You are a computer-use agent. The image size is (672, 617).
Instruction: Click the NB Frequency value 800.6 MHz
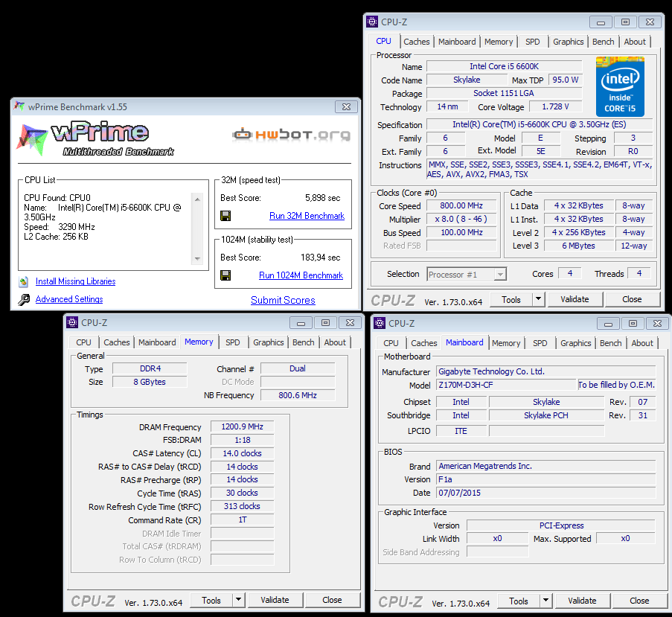pos(298,395)
